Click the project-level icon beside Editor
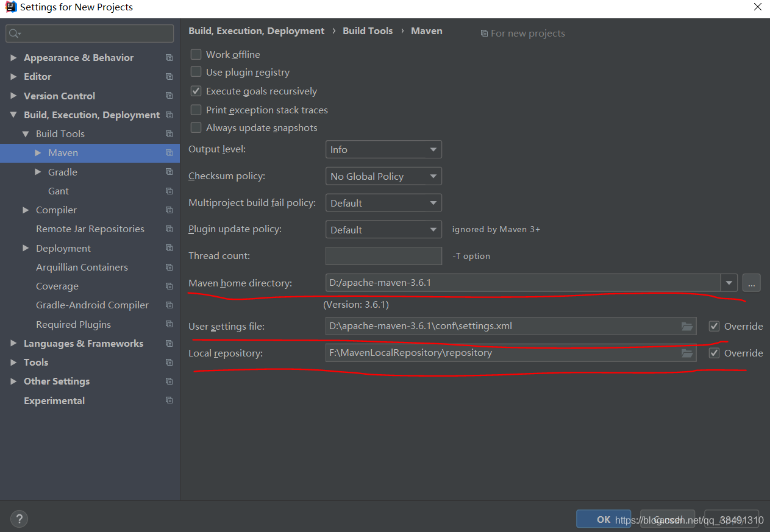The width and height of the screenshot is (770, 532). coord(169,77)
